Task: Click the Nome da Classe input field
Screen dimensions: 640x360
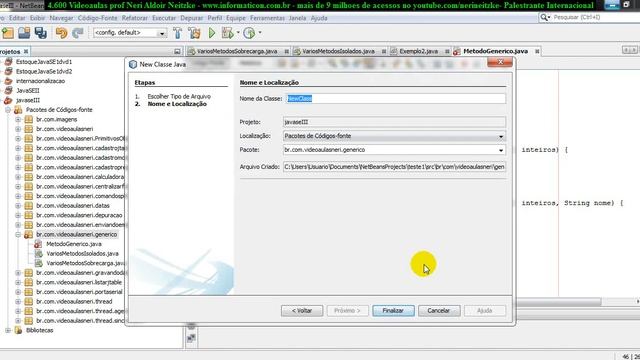Action: [x=395, y=99]
